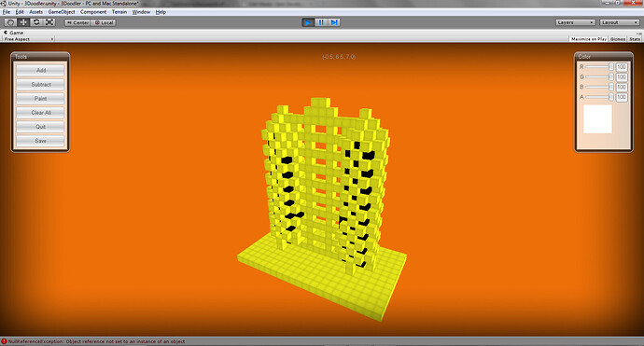The image size is (644, 346).
Task: Click the Play button
Action: point(308,22)
